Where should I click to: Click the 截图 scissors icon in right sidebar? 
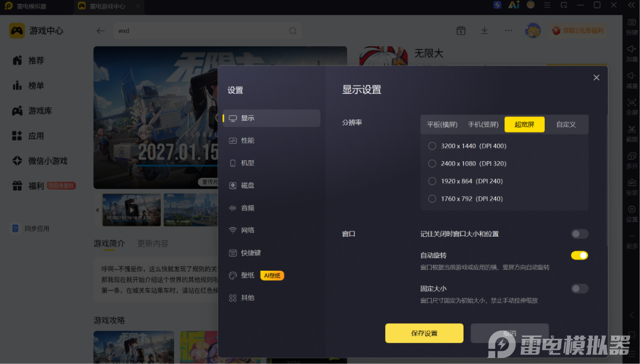pos(631,130)
